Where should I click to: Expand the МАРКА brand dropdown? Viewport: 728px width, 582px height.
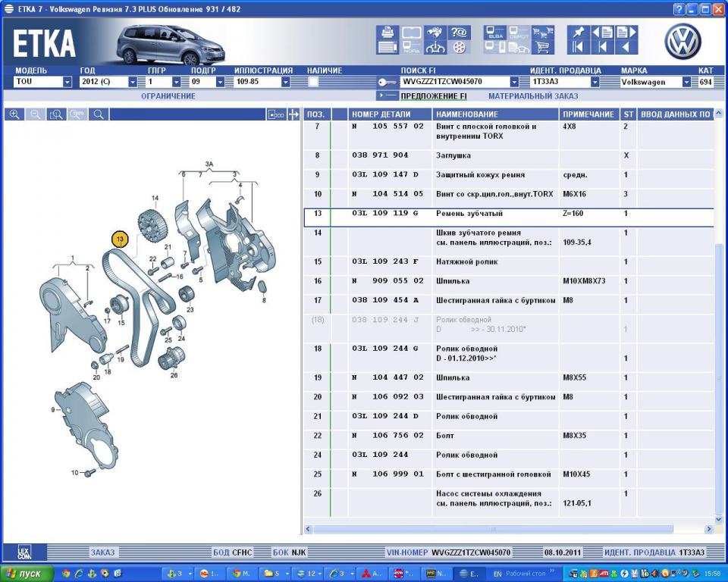pyautogui.click(x=686, y=82)
